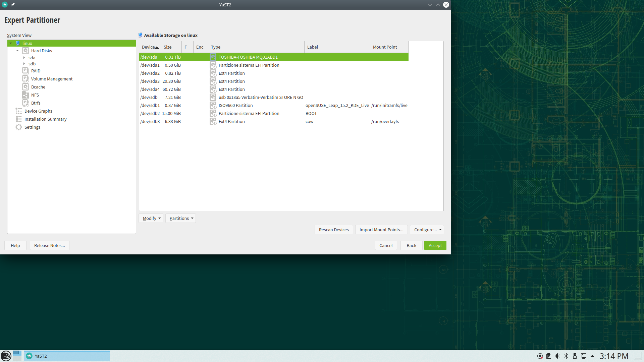Open the volume icon in system tray
This screenshot has height=362, width=644.
click(557, 356)
